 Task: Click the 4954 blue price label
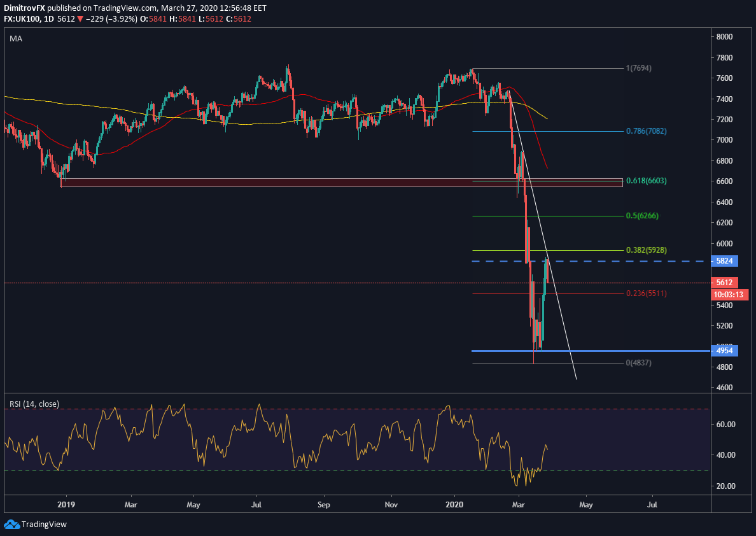(725, 351)
